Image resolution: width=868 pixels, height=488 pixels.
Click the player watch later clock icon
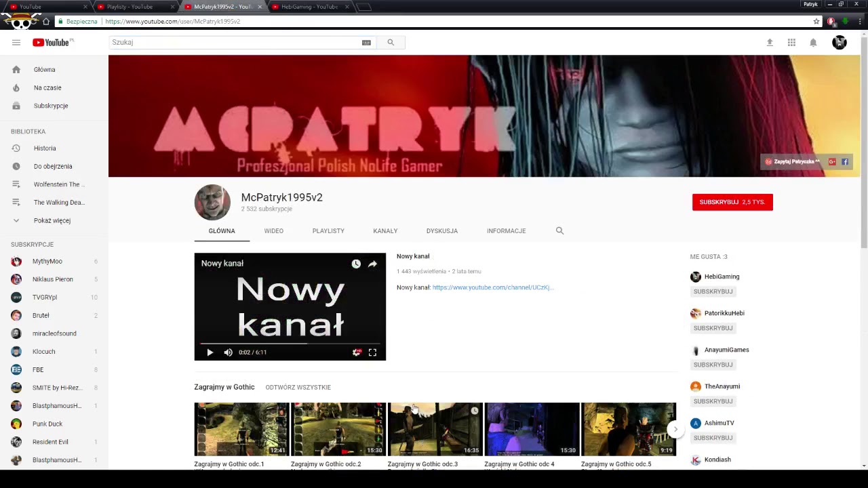[x=356, y=264]
